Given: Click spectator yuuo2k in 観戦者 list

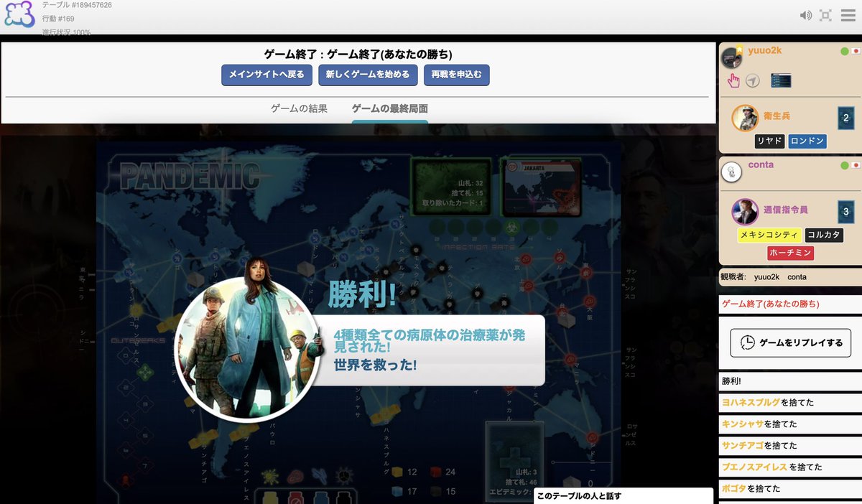Looking at the screenshot, I should (766, 277).
